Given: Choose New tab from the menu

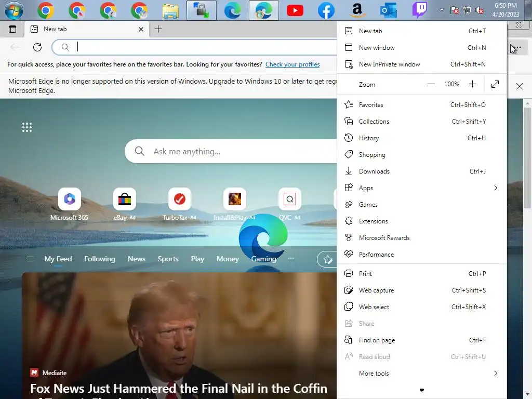Looking at the screenshot, I should pyautogui.click(x=422, y=31).
